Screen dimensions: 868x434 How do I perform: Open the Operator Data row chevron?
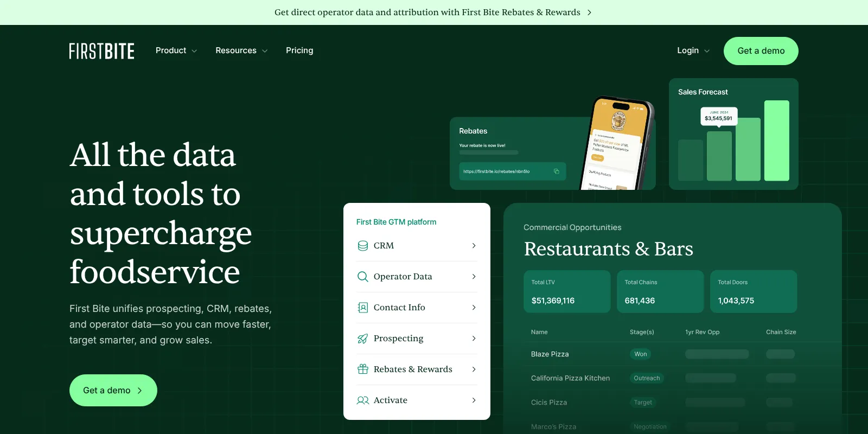click(x=474, y=277)
